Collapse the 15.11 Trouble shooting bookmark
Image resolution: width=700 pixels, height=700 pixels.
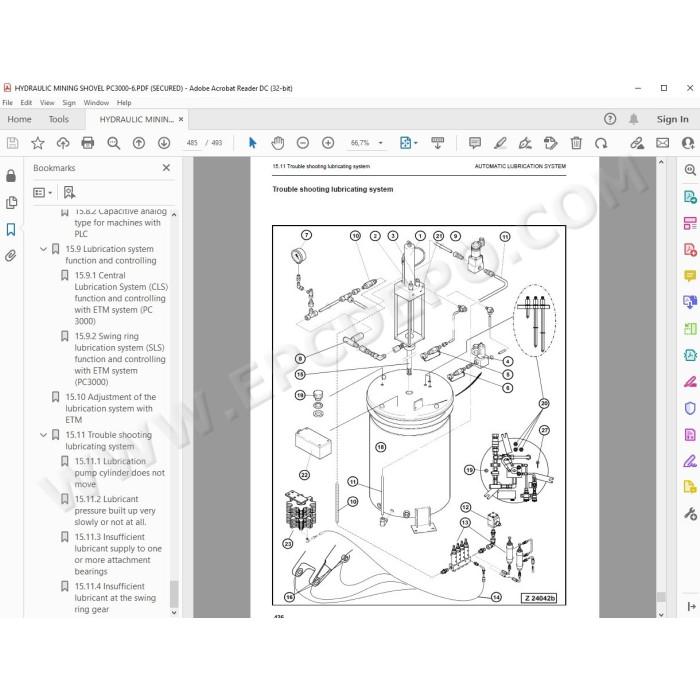43,435
